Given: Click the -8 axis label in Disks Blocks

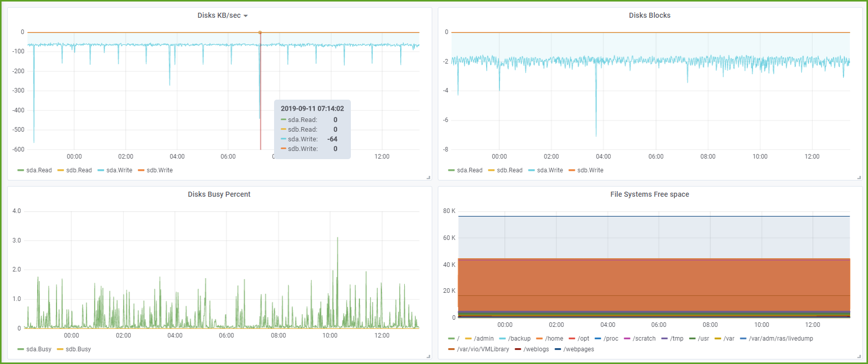Looking at the screenshot, I should [x=445, y=149].
